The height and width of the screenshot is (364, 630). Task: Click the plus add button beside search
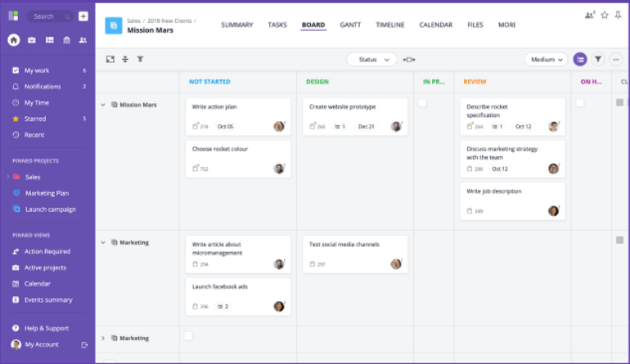pyautogui.click(x=83, y=16)
